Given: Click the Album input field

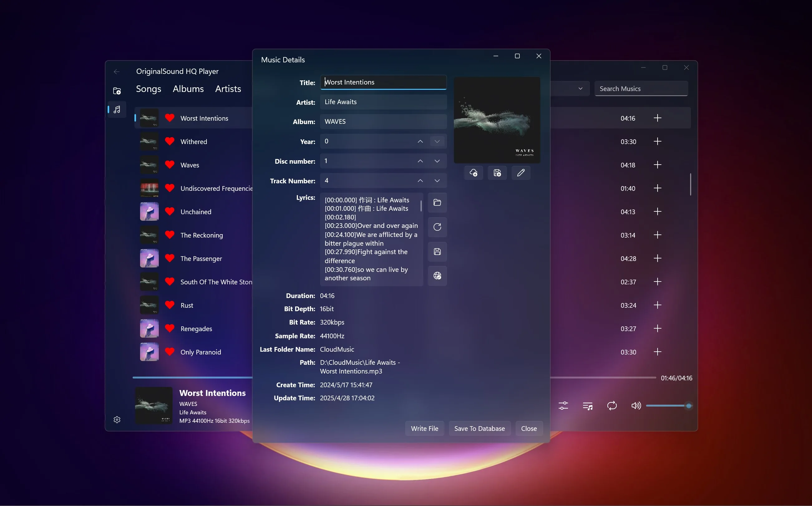Looking at the screenshot, I should [x=383, y=122].
